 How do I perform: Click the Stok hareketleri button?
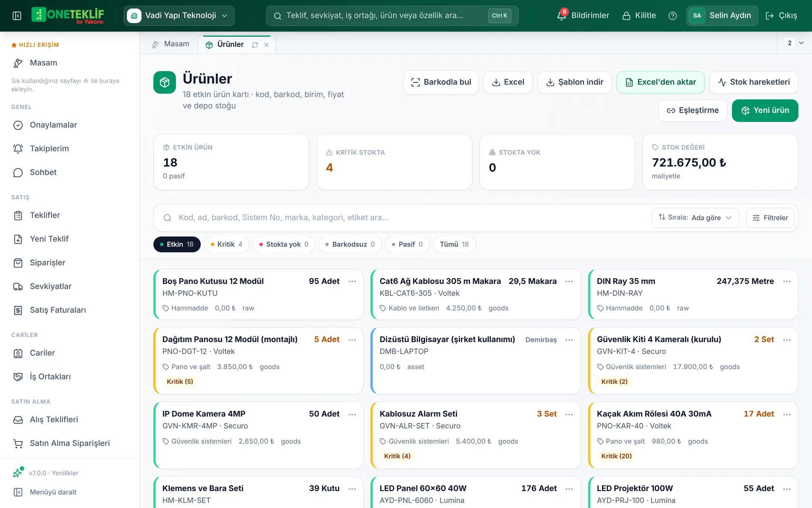click(754, 82)
